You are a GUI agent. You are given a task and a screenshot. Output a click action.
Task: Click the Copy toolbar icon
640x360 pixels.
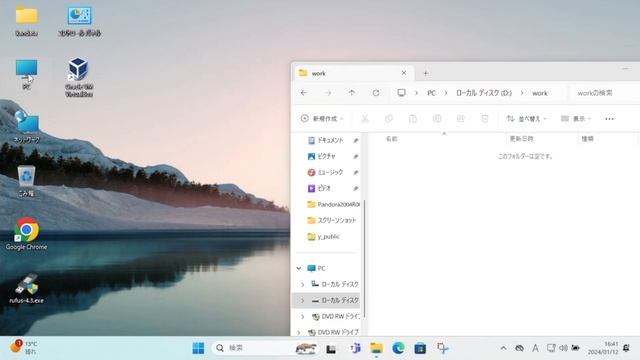pyautogui.click(x=389, y=119)
